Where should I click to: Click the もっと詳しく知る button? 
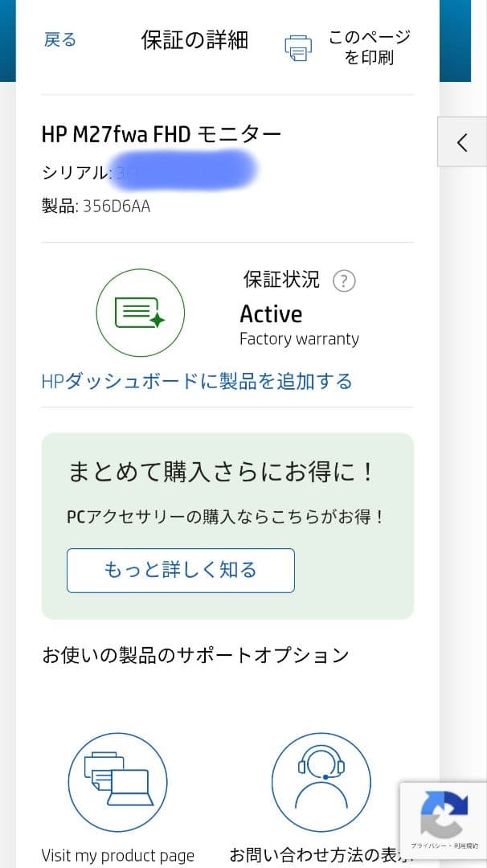coord(180,570)
